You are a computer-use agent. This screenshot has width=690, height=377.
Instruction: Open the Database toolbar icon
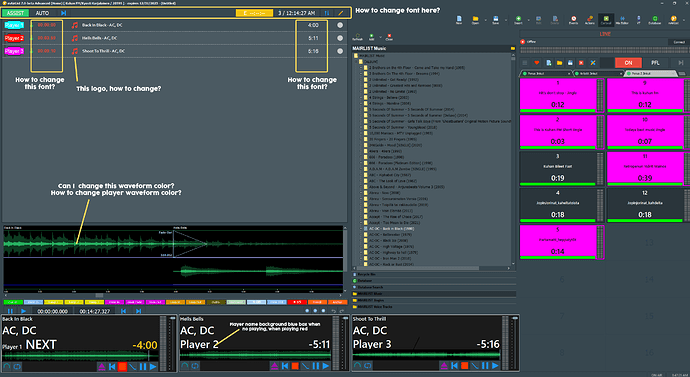click(655, 20)
